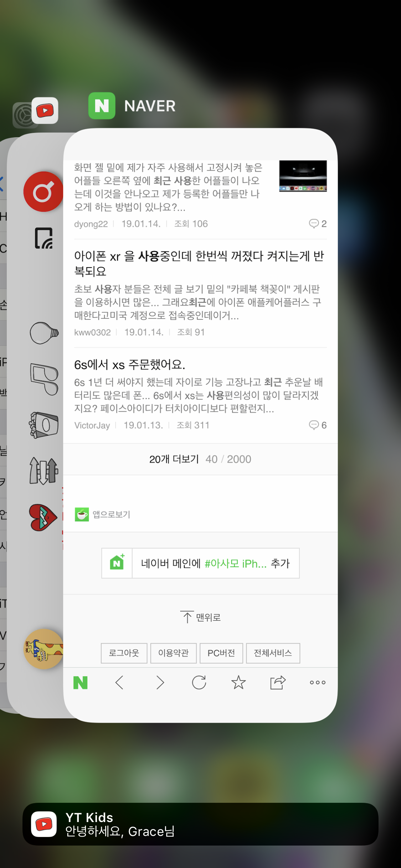Open 전체서비스 menu

click(x=273, y=653)
